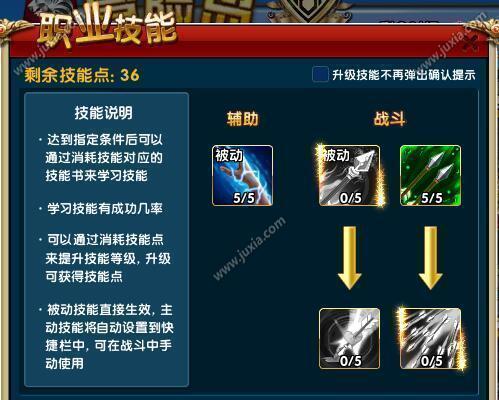Image resolution: width=499 pixels, height=400 pixels.
Task: Click the 技能说明 panel heading
Action: [x=104, y=113]
